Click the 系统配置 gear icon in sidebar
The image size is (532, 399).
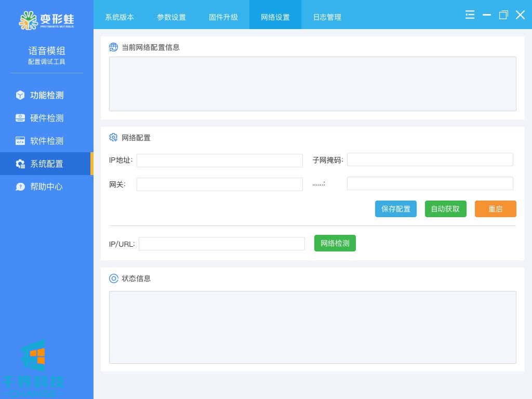20,164
